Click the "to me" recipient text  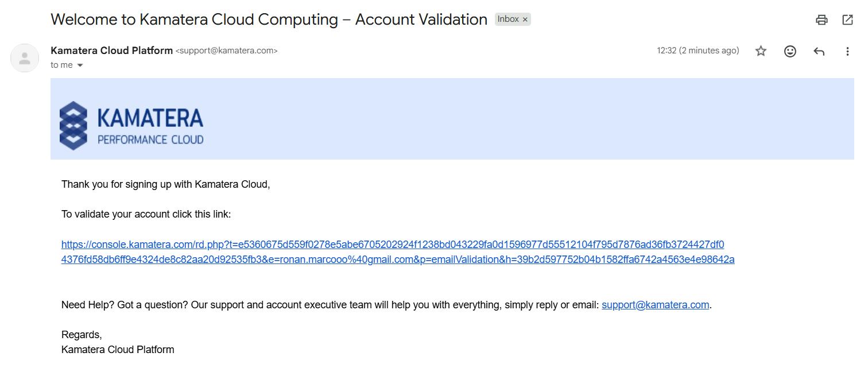pos(61,65)
